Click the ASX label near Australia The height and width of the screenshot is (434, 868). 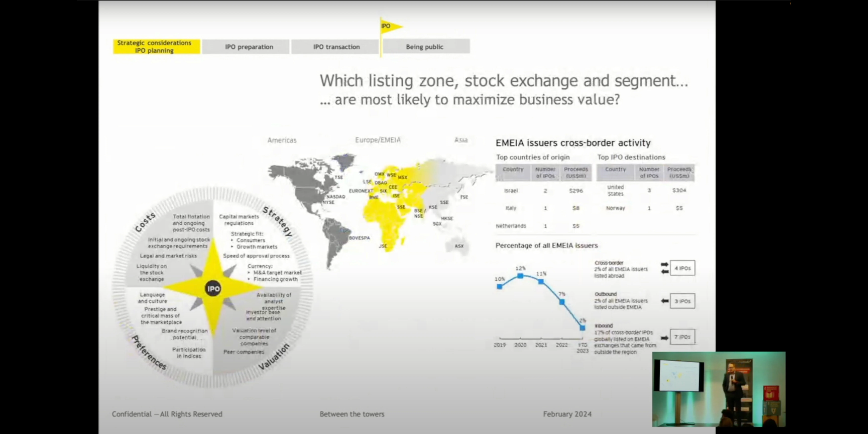[x=459, y=246]
